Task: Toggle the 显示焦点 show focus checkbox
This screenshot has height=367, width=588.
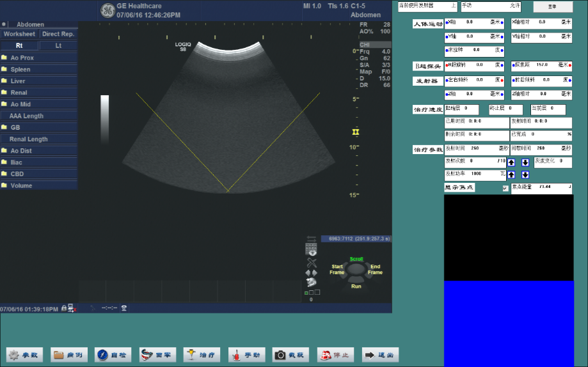Action: tap(505, 188)
